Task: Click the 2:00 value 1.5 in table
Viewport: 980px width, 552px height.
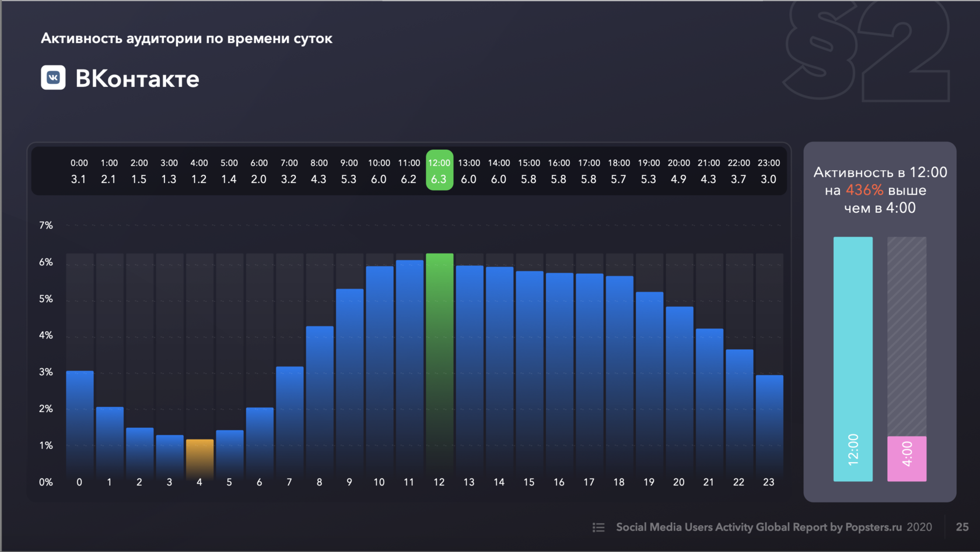Action: pos(139,180)
